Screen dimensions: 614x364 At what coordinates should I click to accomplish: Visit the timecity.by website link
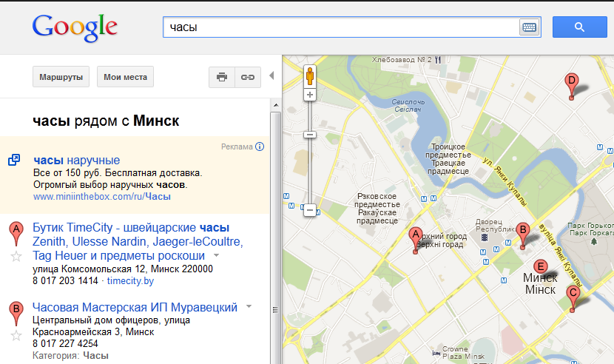[x=130, y=281]
